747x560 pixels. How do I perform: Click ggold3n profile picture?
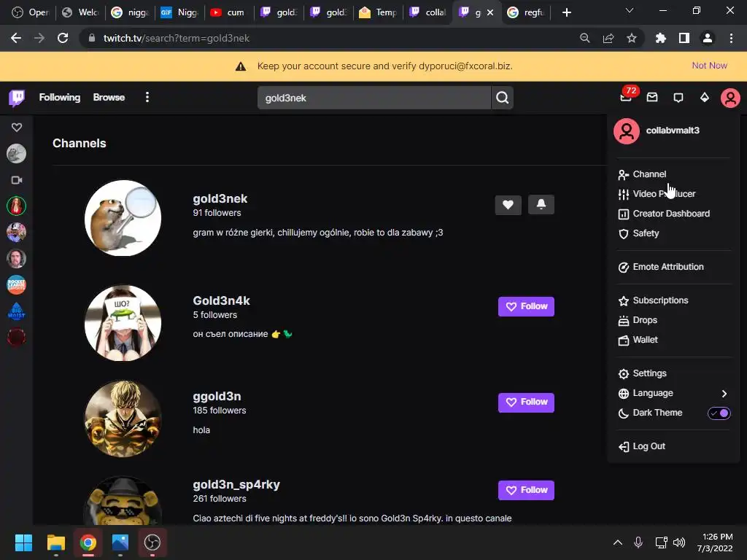[123, 419]
